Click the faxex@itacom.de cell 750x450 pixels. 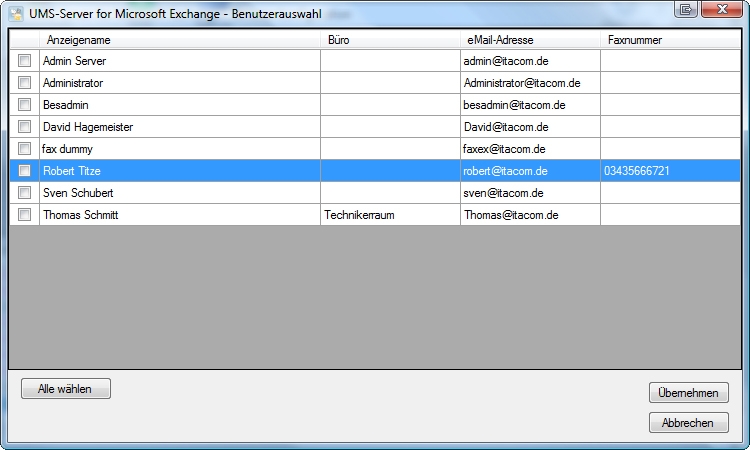[x=530, y=149]
